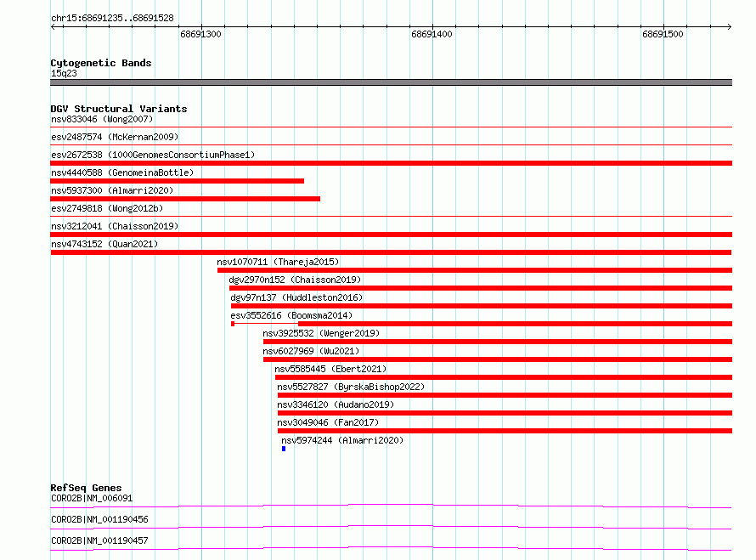The image size is (756, 560).
Task: Open variant nsv6027969 (Wu2021)
Action: (311, 351)
